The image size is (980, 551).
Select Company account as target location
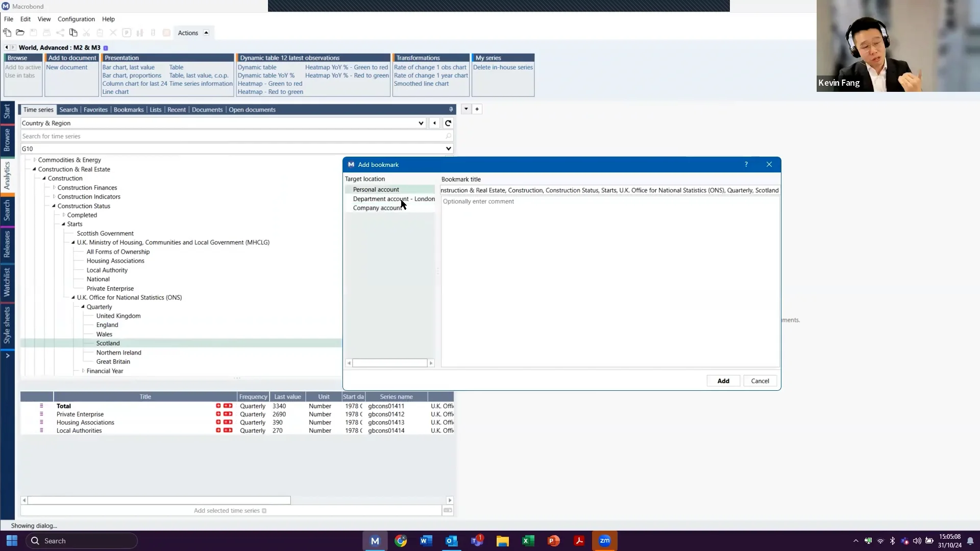377,208
